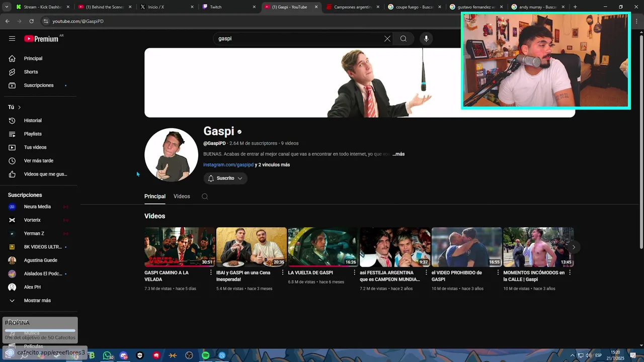644x362 pixels.
Task: Open Agustina Guede subscription channel
Action: click(x=40, y=260)
